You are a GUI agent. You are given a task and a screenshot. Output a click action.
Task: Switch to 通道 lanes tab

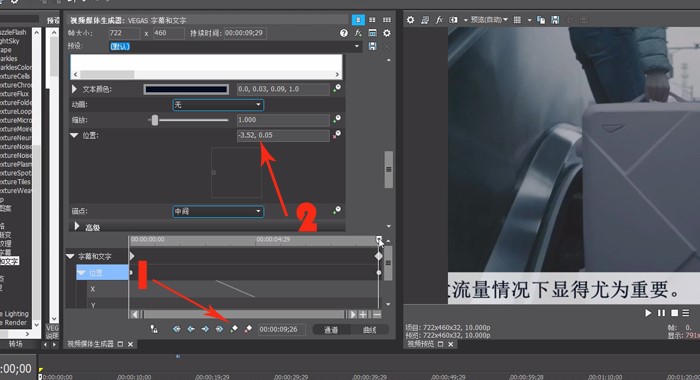(331, 330)
